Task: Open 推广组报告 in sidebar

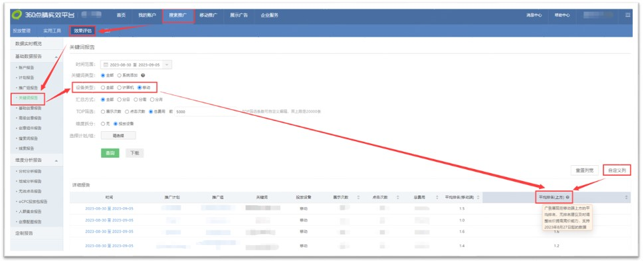Action: 28,88
